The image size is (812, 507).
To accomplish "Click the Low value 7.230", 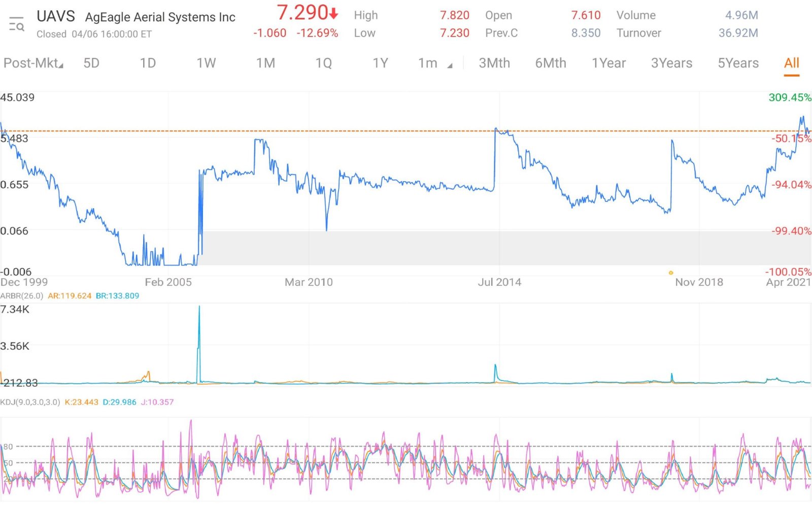I will pos(455,33).
